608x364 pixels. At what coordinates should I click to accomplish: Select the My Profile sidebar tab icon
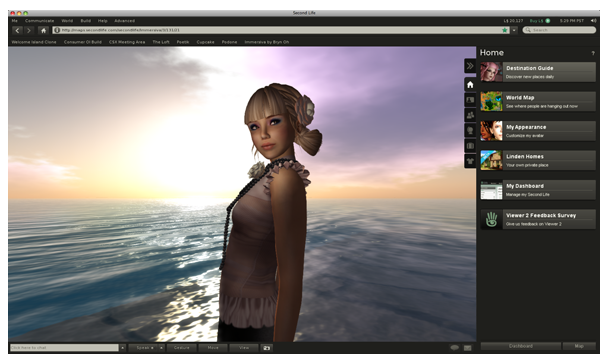click(x=470, y=100)
